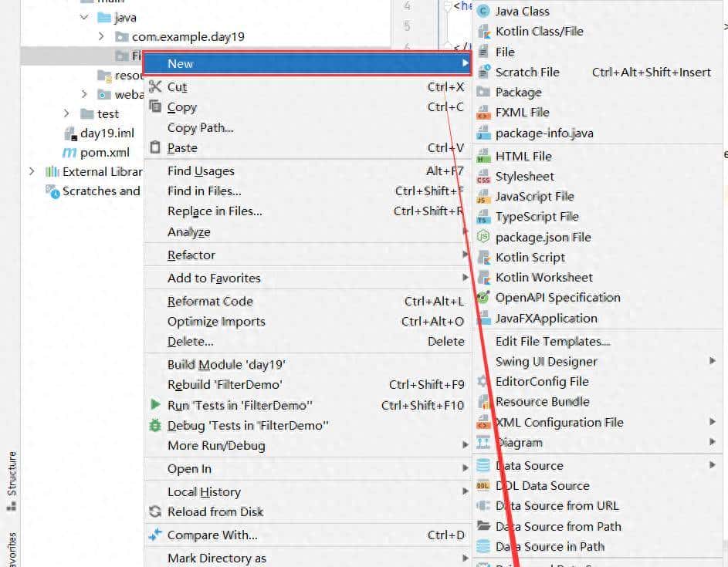
Task: Select Build Module 'day19'
Action: pos(307,365)
